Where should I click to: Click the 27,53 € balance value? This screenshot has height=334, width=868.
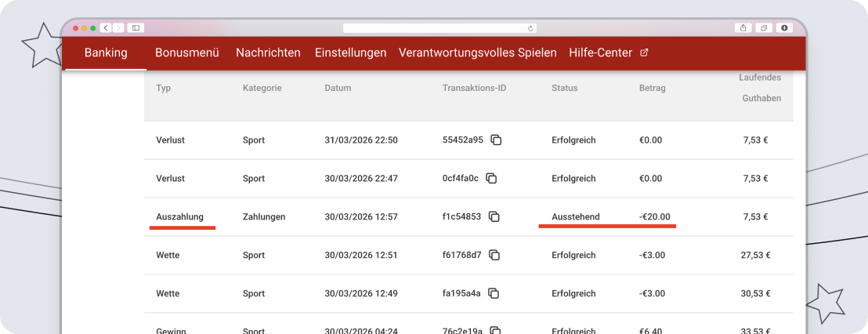coord(756,255)
